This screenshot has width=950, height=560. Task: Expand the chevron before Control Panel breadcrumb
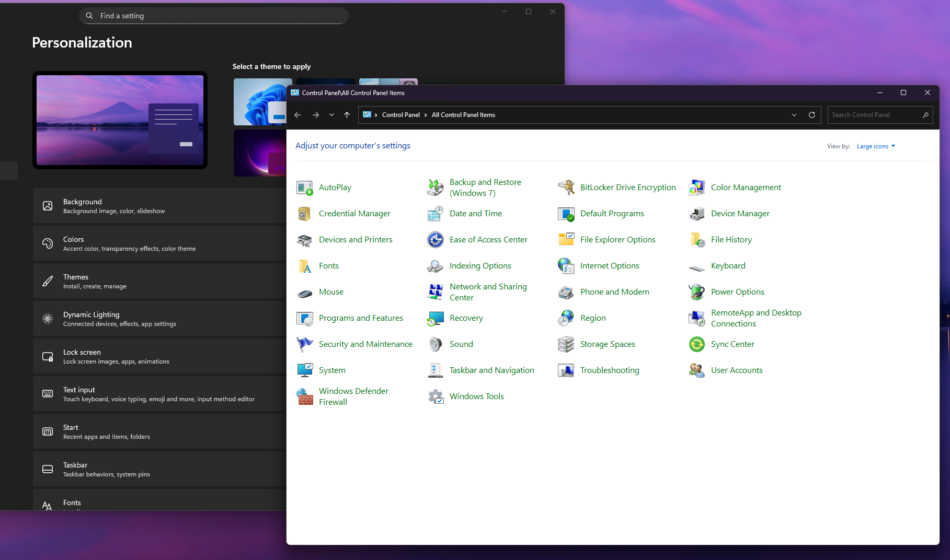click(x=376, y=115)
